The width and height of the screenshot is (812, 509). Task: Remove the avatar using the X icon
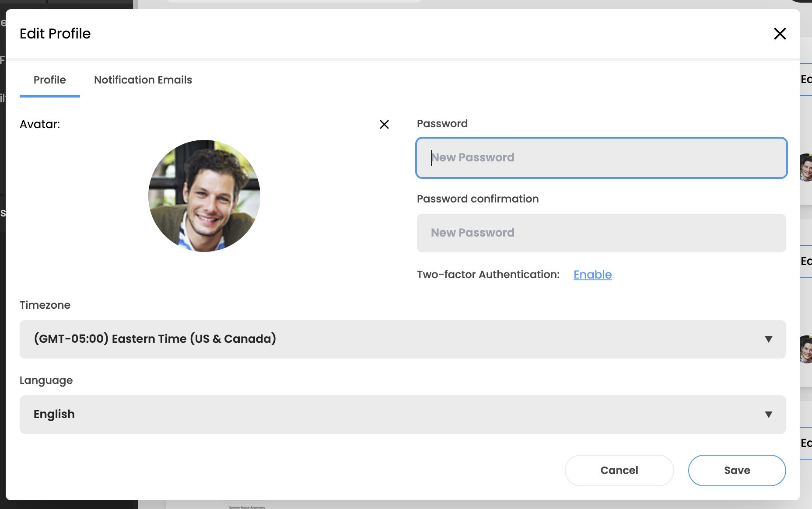[x=384, y=125]
